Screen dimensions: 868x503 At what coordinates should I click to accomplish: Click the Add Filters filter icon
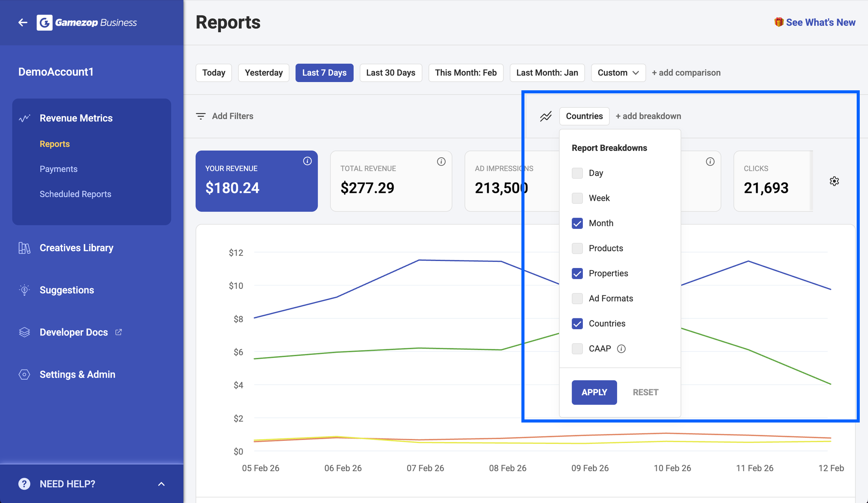[x=201, y=116]
